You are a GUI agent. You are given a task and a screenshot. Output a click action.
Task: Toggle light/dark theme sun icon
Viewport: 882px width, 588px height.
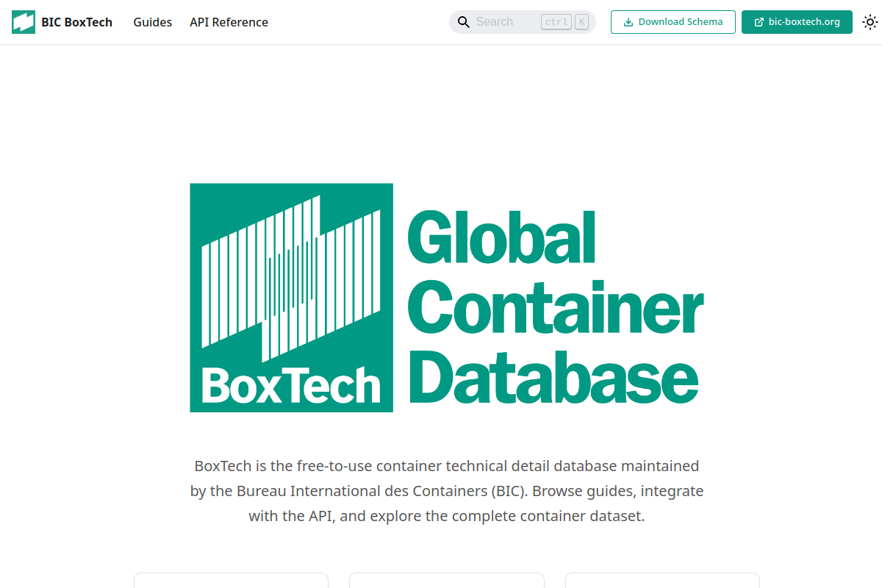point(870,22)
